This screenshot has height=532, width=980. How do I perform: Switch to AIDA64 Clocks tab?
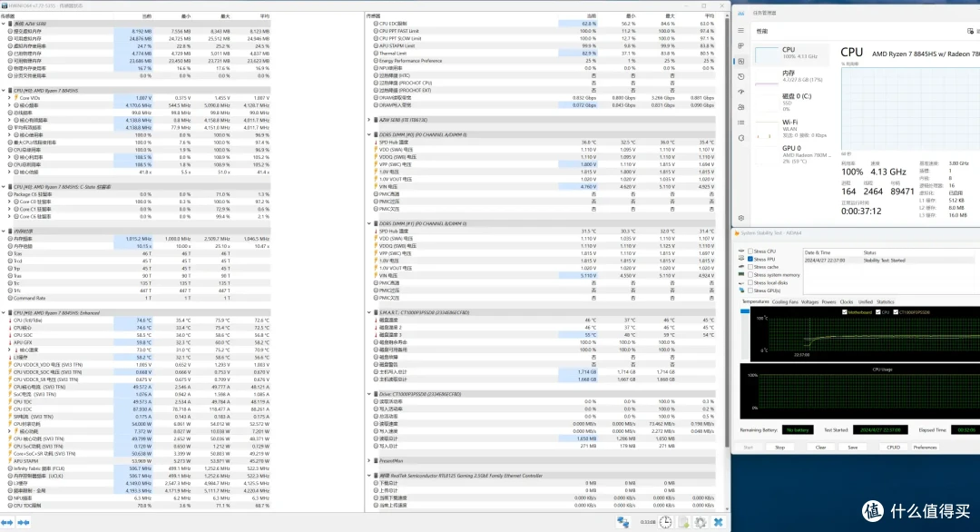(x=847, y=302)
